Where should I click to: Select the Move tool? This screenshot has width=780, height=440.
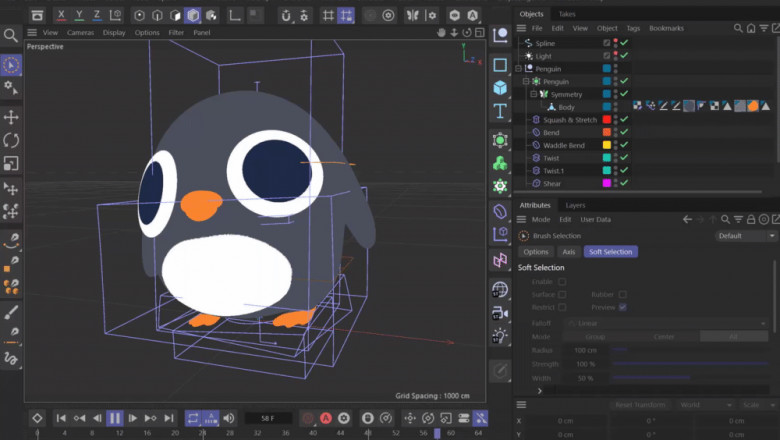coord(11,117)
